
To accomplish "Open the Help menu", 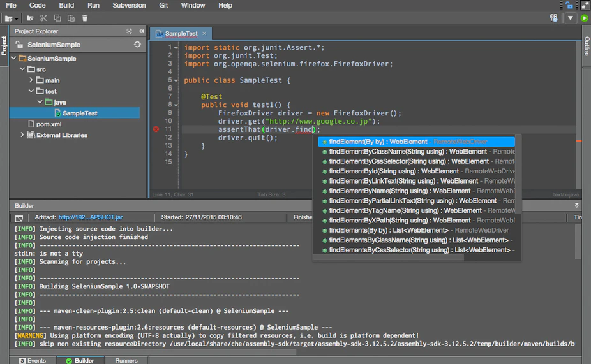I will [225, 5].
